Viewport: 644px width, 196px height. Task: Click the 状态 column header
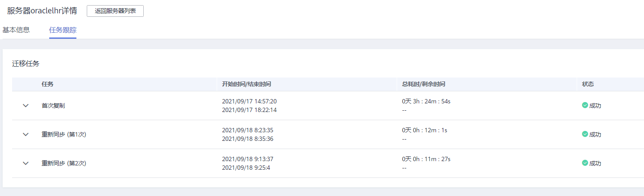588,84
